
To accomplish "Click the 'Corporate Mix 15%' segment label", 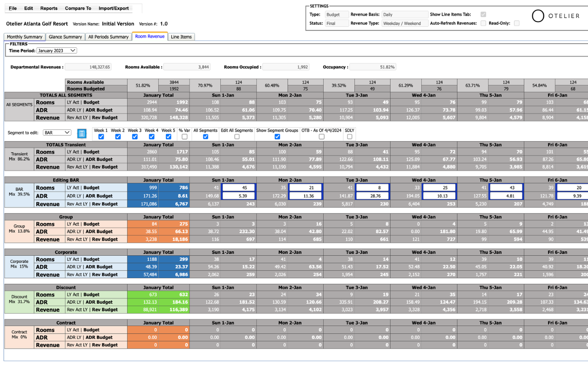I will tap(20, 264).
